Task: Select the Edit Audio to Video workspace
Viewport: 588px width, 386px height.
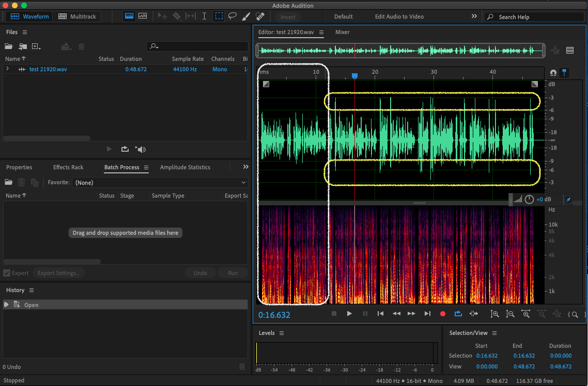Action: pyautogui.click(x=399, y=17)
